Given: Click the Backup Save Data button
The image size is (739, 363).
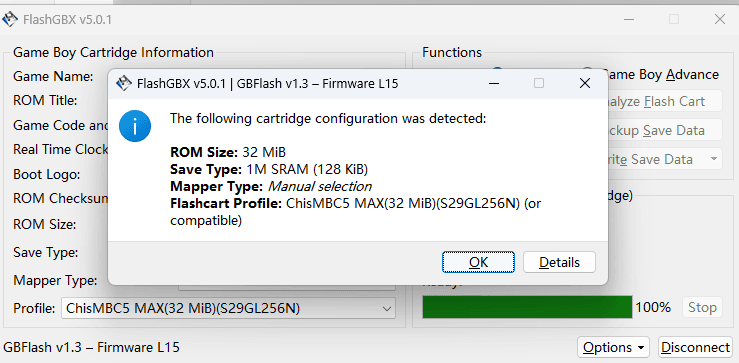Looking at the screenshot, I should (665, 130).
